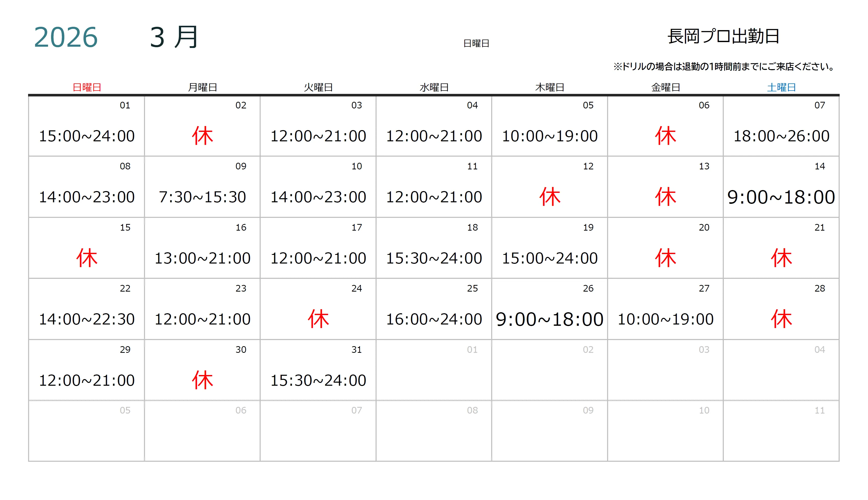Click the 15:30~24:00 shift on day 18
The image size is (868, 500).
pos(434,258)
